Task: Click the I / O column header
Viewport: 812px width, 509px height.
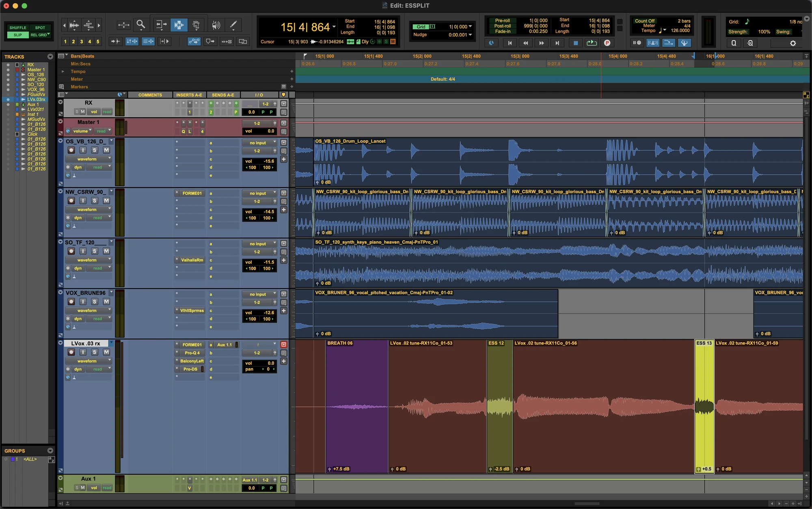Action: pos(259,95)
